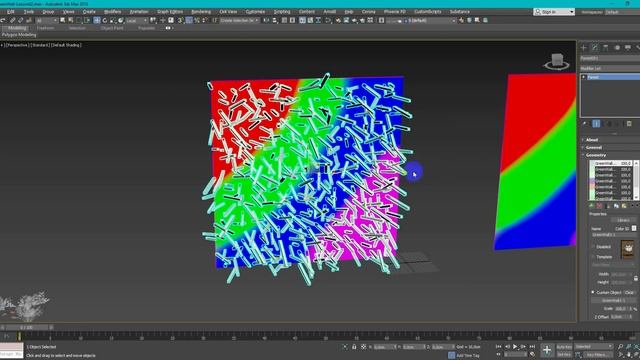Open reference coordinate system dropdown 'Local'

(137, 20)
